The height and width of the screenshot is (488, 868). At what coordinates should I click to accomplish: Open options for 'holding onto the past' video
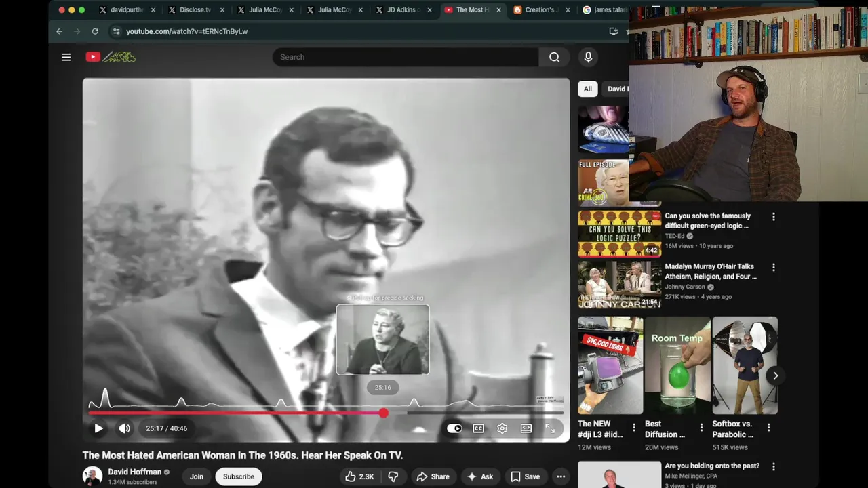pyautogui.click(x=773, y=466)
